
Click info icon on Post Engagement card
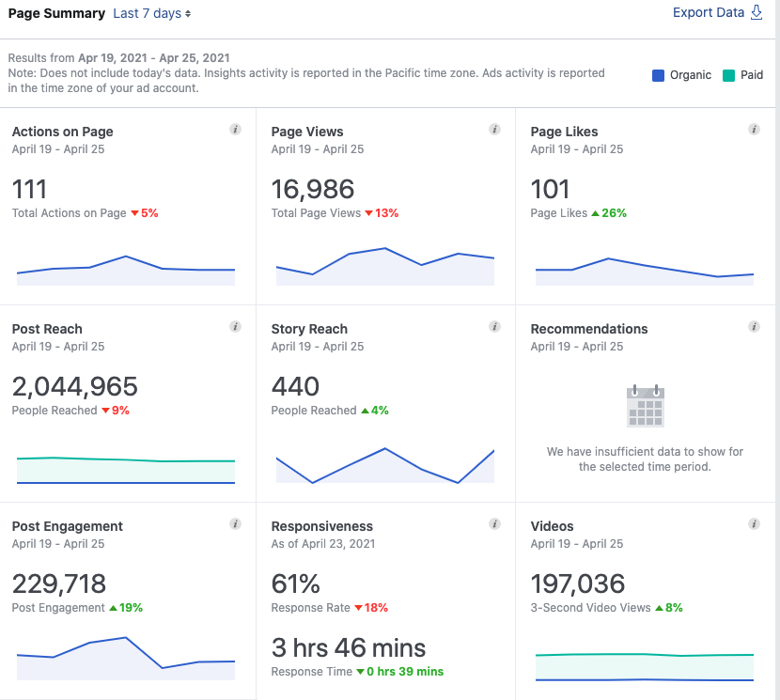tap(235, 524)
